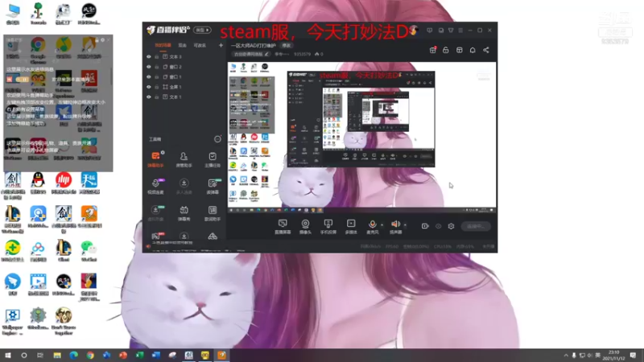Open taskbar Cortana search circle
This screenshot has height=362, width=644.
pos(24,356)
